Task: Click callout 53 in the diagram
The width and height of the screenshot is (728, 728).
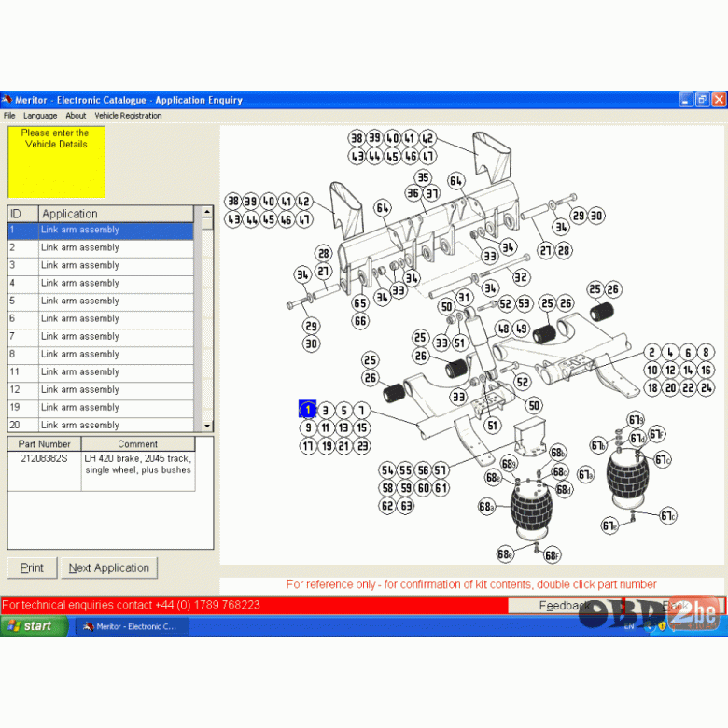Action: (x=524, y=303)
